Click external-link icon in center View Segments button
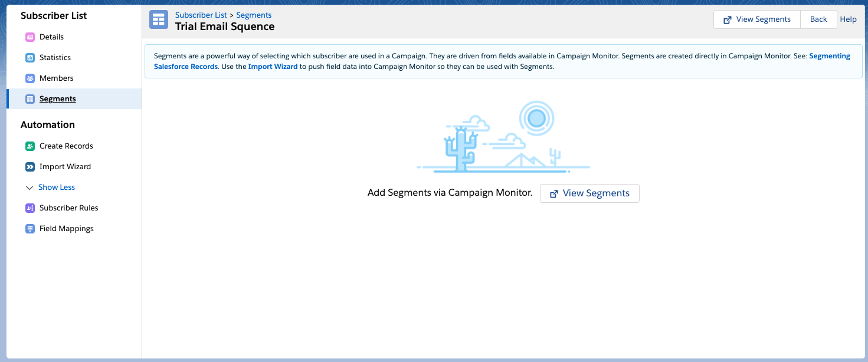 (554, 193)
